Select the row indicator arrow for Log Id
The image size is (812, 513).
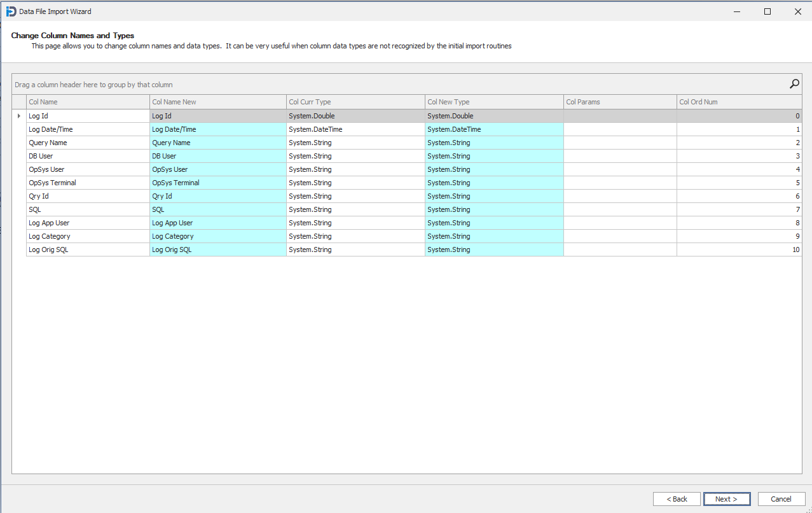tap(19, 116)
